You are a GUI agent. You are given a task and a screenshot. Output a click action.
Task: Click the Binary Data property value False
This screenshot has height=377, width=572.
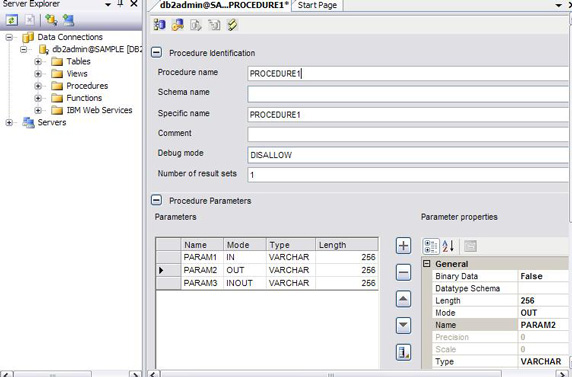tap(543, 276)
